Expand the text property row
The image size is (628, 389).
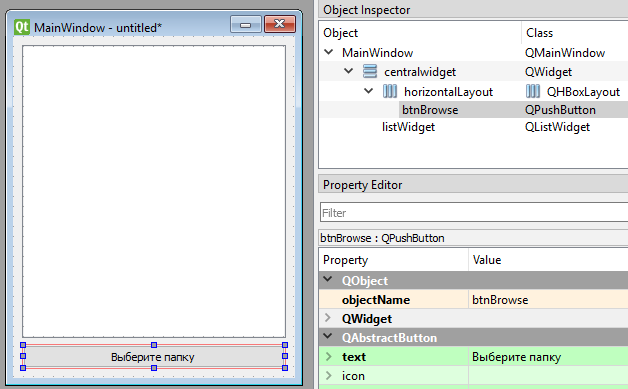[329, 357]
